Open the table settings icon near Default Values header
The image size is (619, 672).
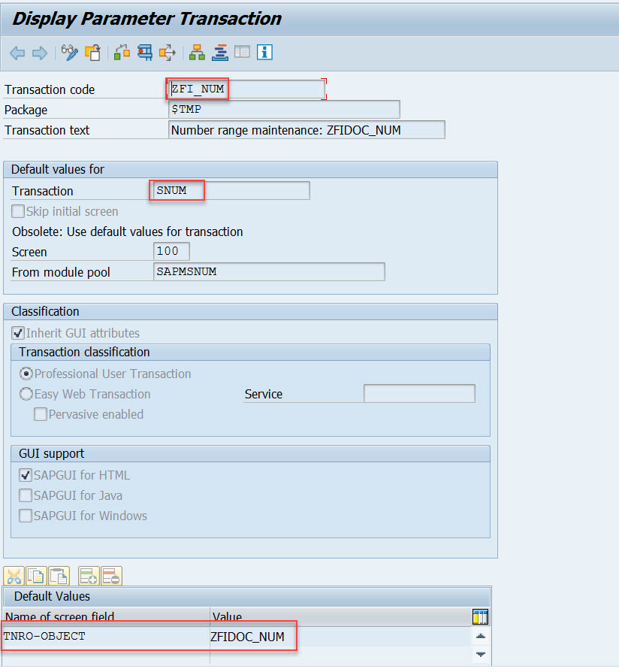479,617
